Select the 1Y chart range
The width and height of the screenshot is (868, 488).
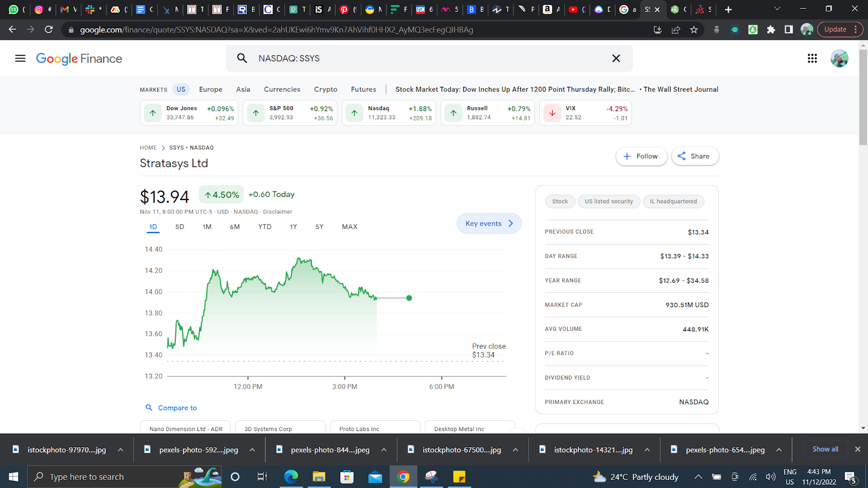[x=293, y=227]
